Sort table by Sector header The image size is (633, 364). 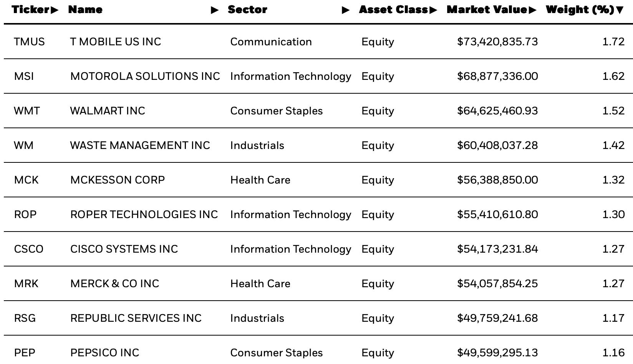pos(247,10)
